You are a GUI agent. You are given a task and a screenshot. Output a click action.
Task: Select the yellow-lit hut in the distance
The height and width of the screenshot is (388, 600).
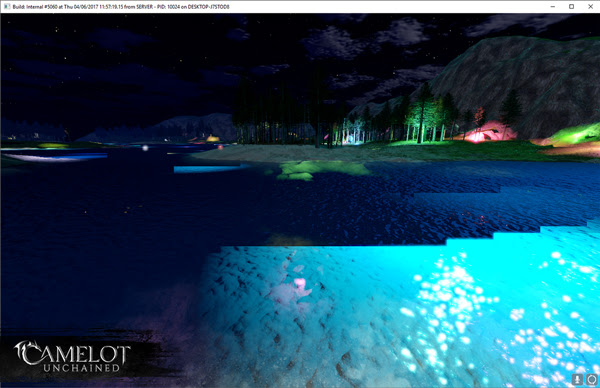pyautogui.click(x=212, y=138)
